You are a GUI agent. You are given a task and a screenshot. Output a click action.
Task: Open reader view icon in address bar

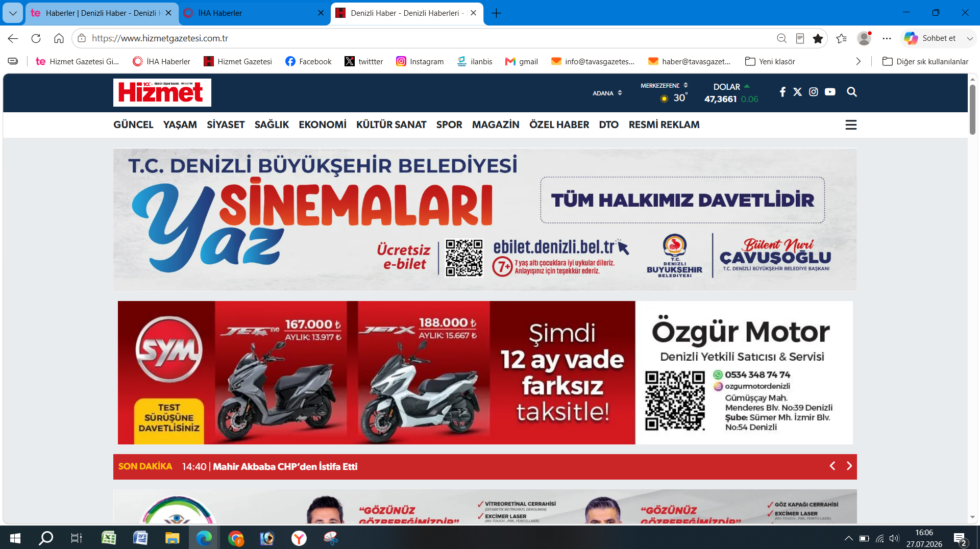click(800, 38)
